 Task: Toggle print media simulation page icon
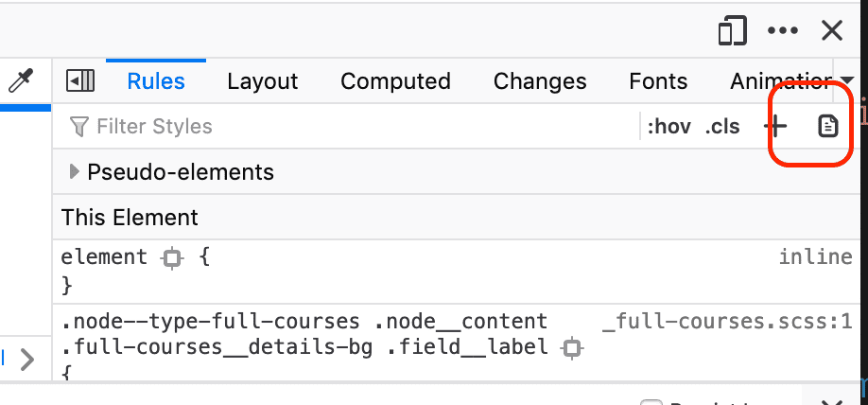point(828,126)
